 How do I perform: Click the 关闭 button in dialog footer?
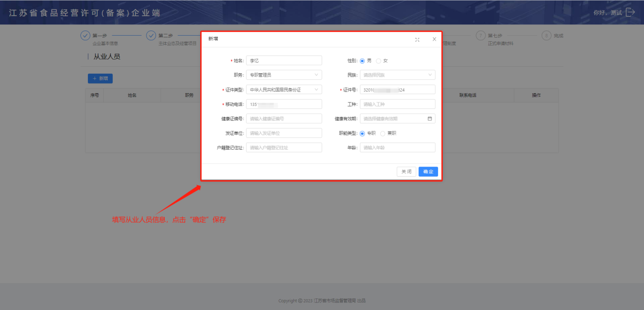point(406,172)
